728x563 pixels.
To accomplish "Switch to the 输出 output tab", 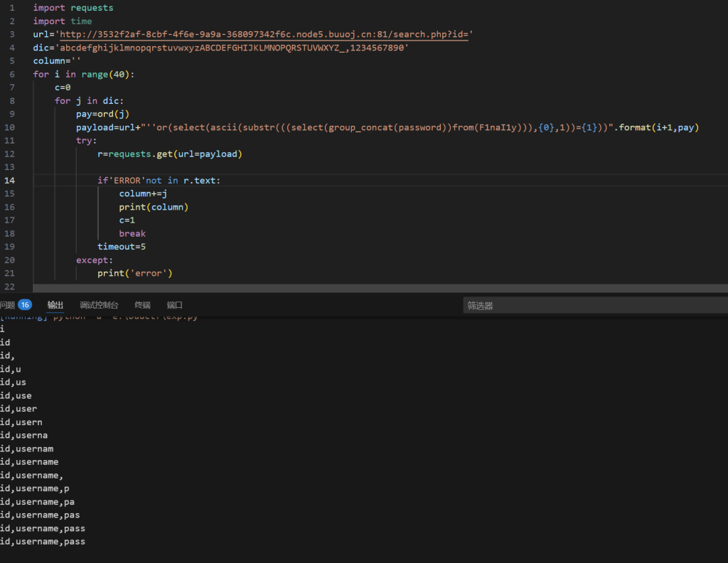I will coord(55,305).
